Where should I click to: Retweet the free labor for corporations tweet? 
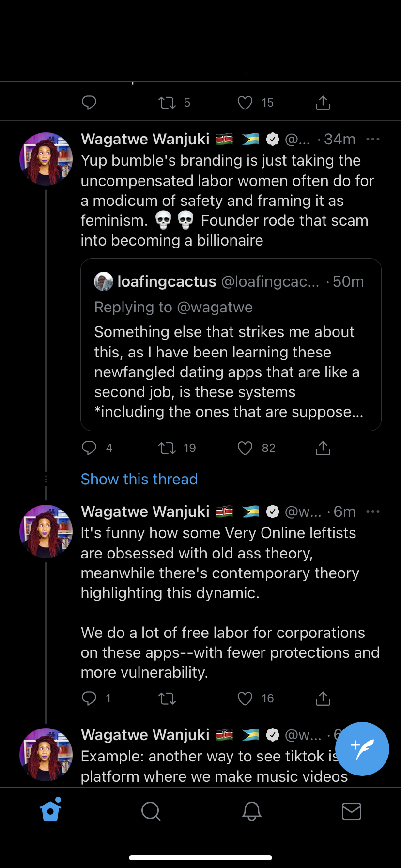click(x=167, y=698)
